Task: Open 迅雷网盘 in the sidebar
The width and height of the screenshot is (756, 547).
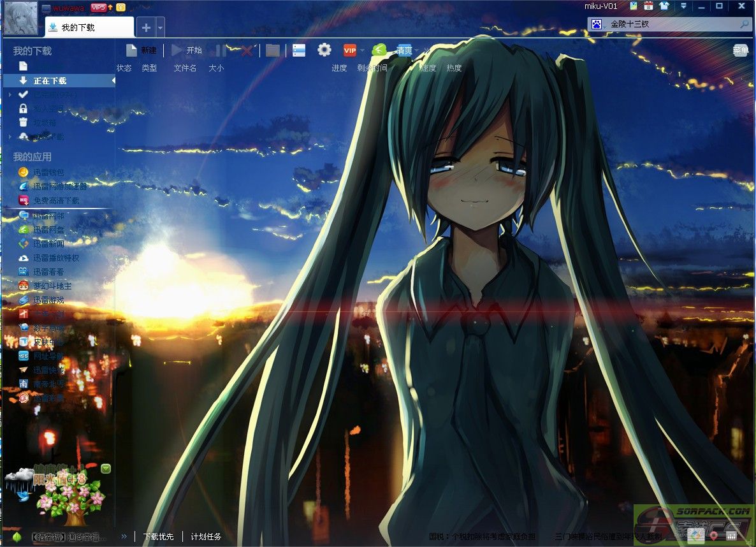Action: pos(48,230)
